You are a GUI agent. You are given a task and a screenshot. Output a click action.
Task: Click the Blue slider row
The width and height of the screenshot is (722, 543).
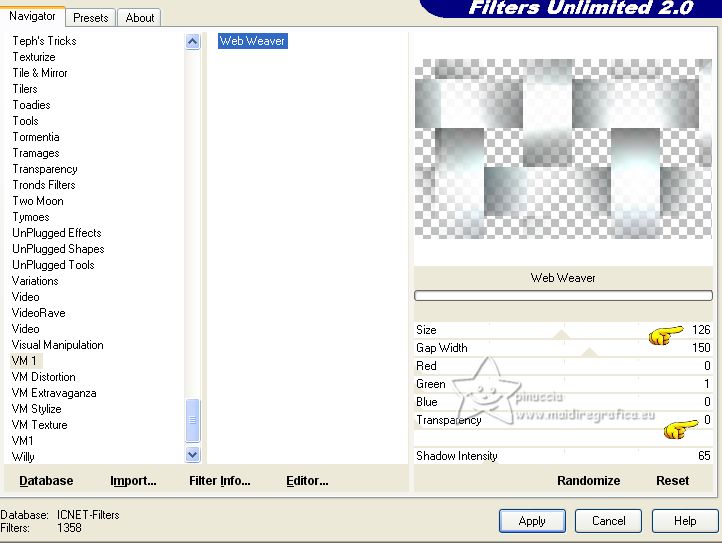(563, 402)
